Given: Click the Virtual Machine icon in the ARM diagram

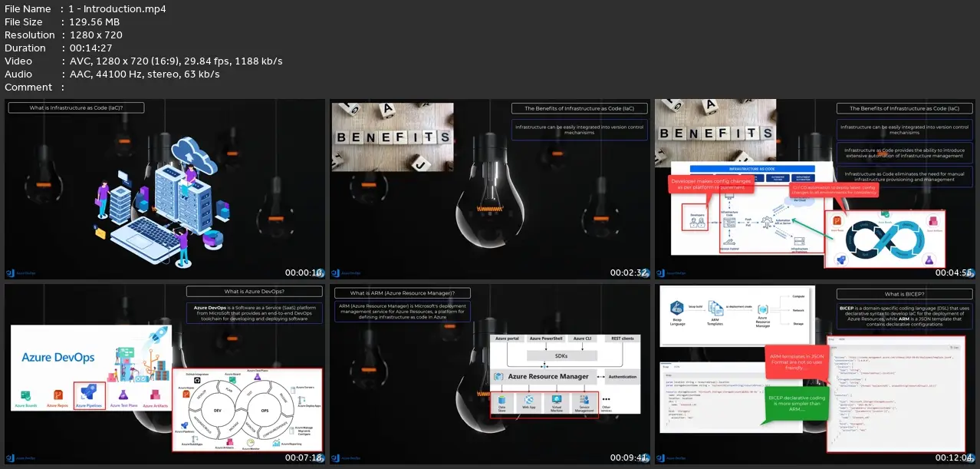Looking at the screenshot, I should click(x=556, y=400).
